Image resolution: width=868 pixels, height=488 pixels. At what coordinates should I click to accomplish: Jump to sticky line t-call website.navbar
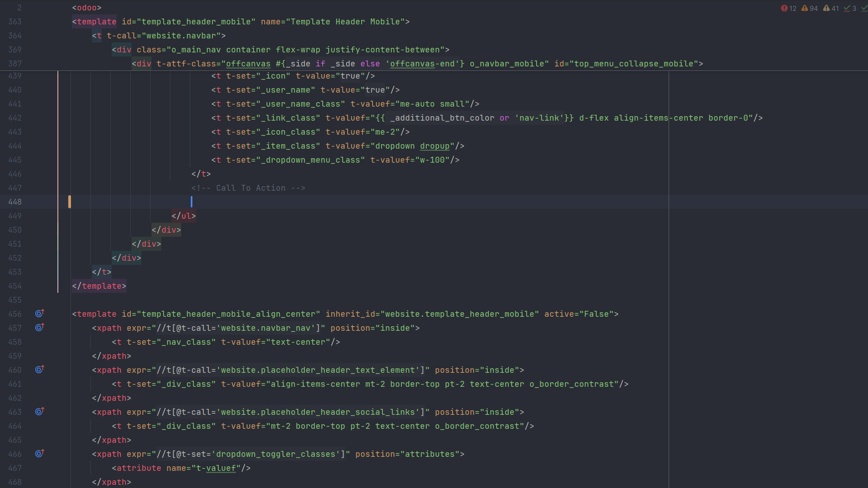(159, 36)
